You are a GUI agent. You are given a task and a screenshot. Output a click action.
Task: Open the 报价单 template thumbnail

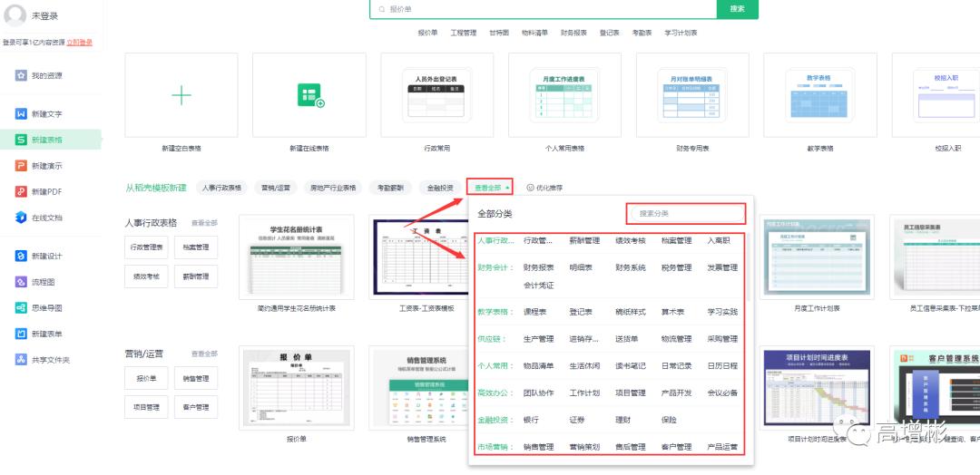pyautogui.click(x=296, y=388)
